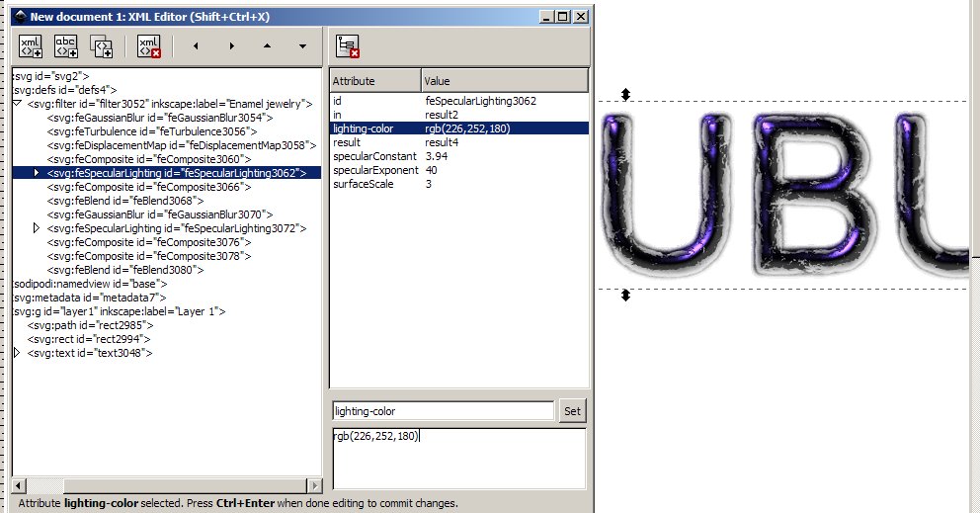Screen dimensions: 980x513
Task: Expand the feSpecularLighting3072 node
Action: [x=38, y=227]
